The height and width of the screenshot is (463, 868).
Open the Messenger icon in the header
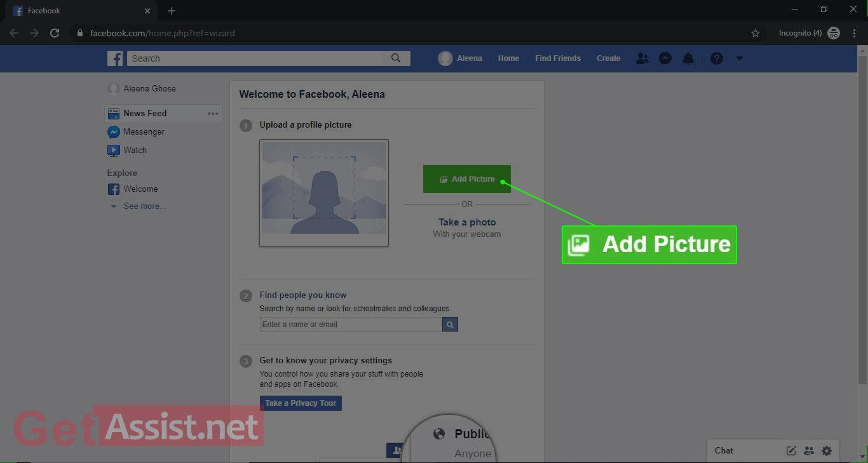665,58
